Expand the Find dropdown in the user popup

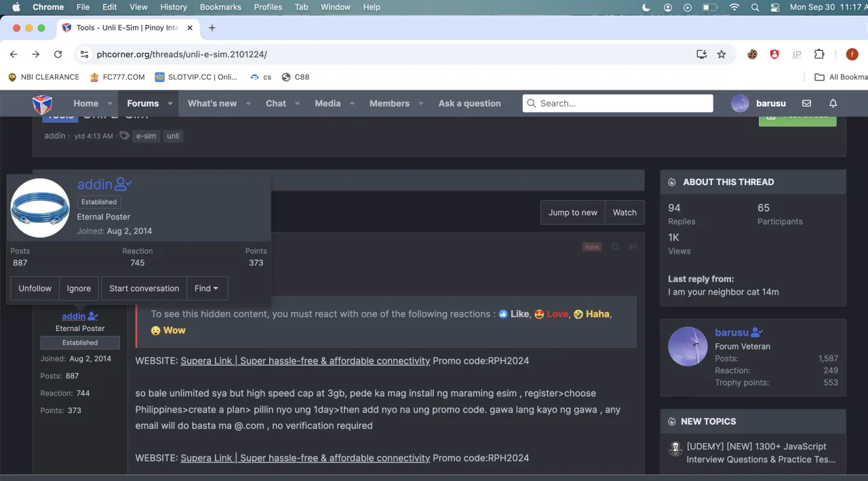[206, 288]
